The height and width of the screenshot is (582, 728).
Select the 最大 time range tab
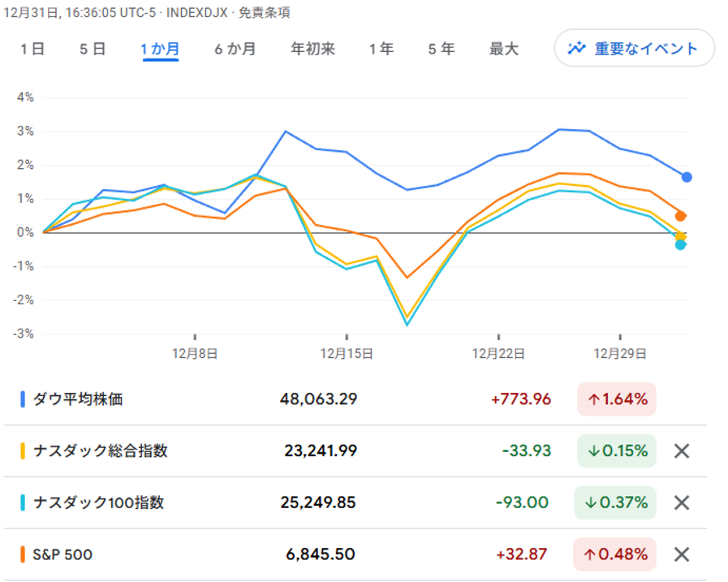tap(503, 49)
